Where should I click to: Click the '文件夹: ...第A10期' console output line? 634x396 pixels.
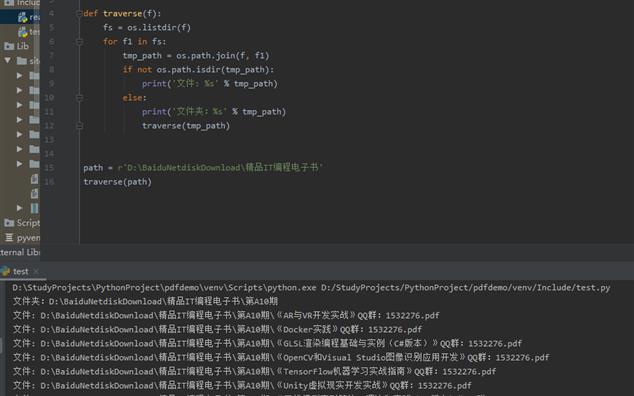click(146, 301)
